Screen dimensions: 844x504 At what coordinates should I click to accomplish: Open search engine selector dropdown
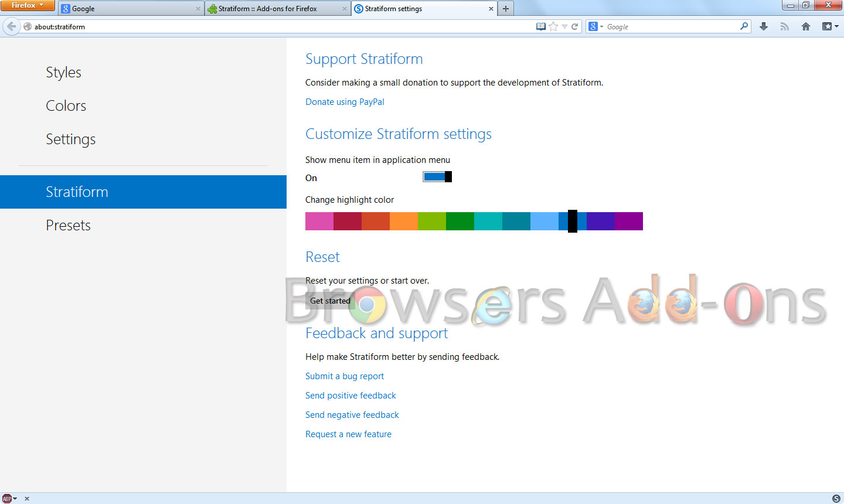pyautogui.click(x=596, y=26)
